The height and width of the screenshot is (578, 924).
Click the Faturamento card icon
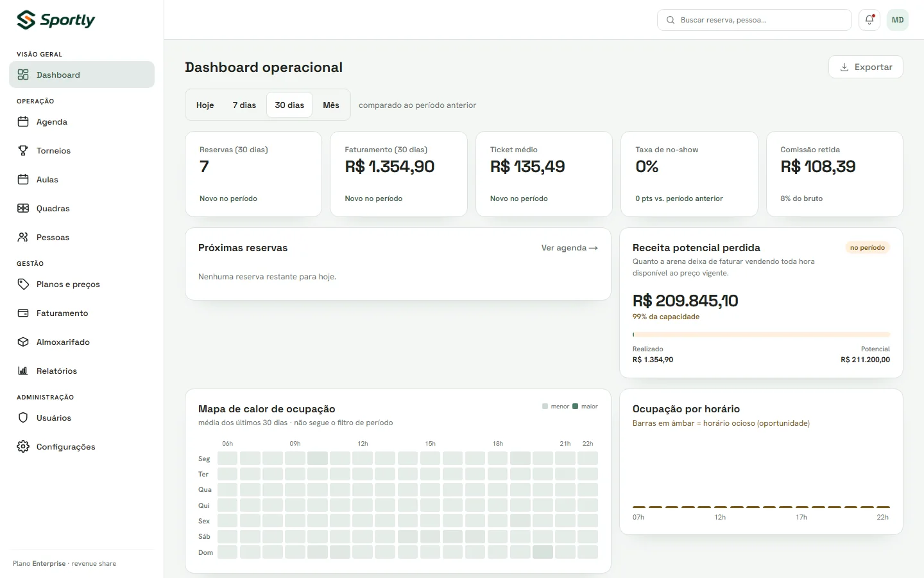coord(23,313)
